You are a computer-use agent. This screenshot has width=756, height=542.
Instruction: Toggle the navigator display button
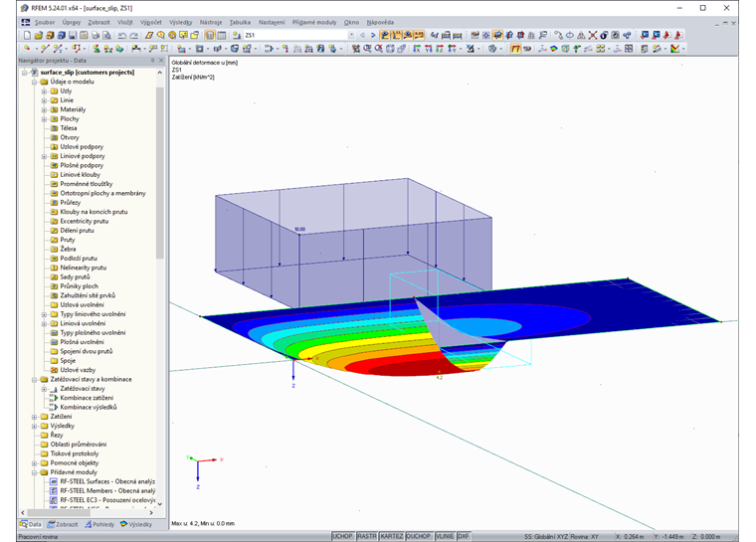pos(210,35)
